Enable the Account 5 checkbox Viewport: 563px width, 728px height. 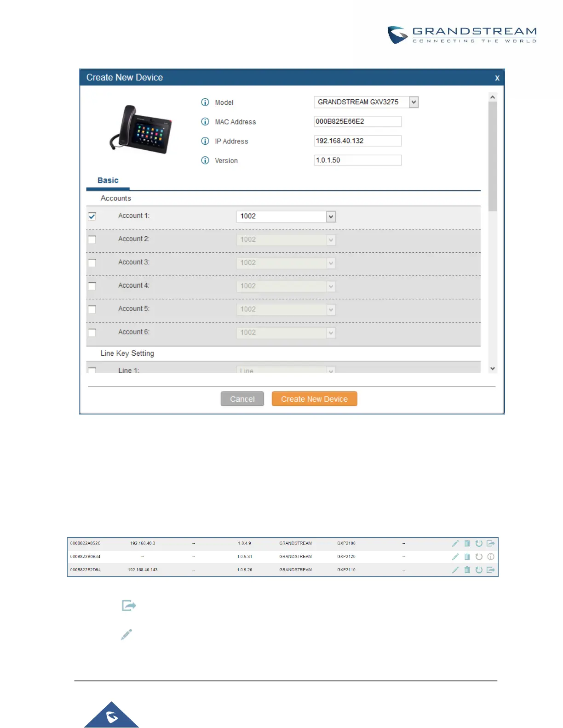point(92,309)
